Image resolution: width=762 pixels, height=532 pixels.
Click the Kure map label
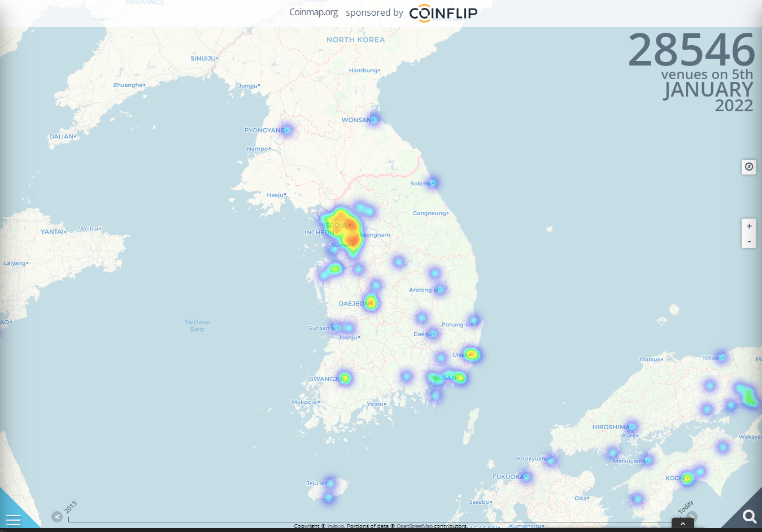(x=629, y=435)
